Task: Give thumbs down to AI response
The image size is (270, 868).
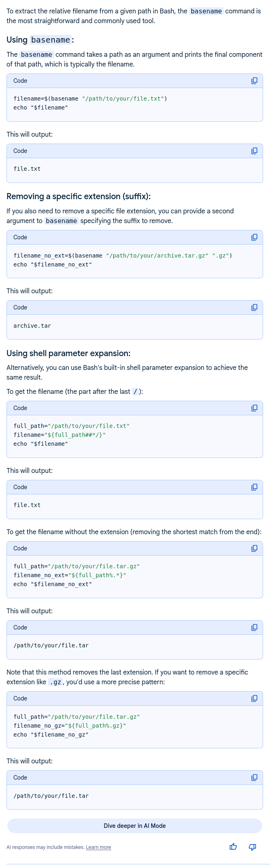Action: pos(252,847)
